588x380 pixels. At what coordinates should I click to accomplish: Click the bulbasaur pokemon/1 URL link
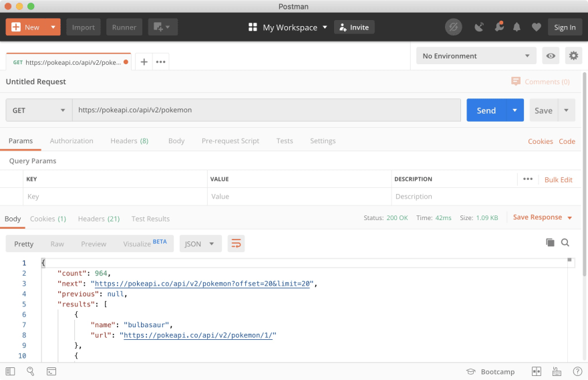click(198, 335)
